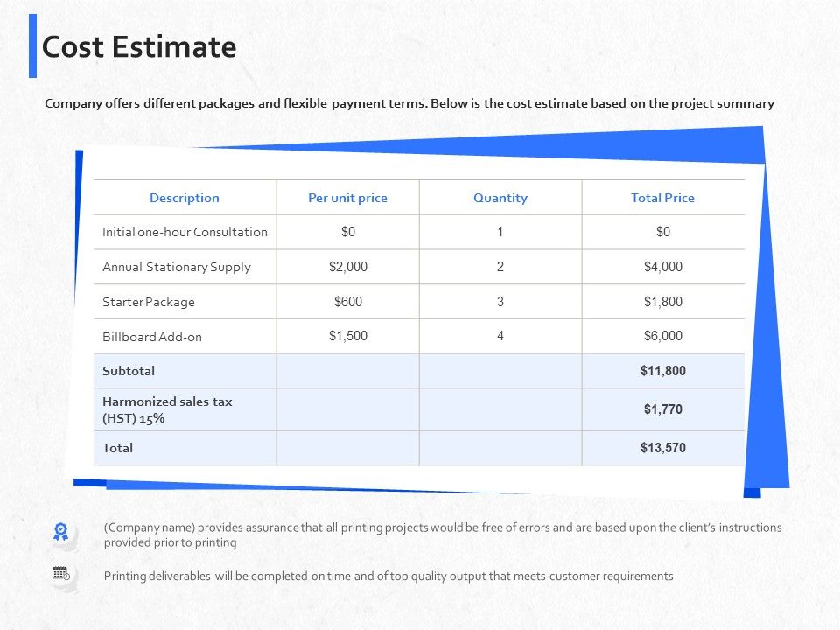
Task: Select the $1,770 tax value
Action: 663,409
